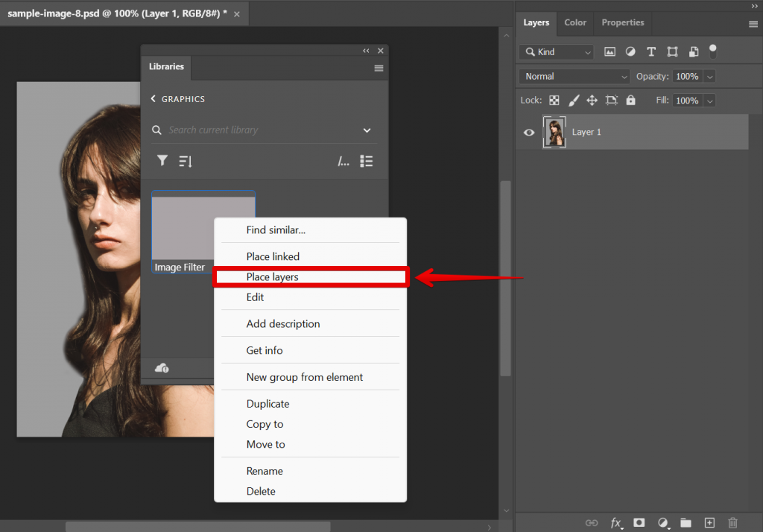This screenshot has width=763, height=532.
Task: Switch Libraries to list view icon
Action: pyautogui.click(x=366, y=161)
